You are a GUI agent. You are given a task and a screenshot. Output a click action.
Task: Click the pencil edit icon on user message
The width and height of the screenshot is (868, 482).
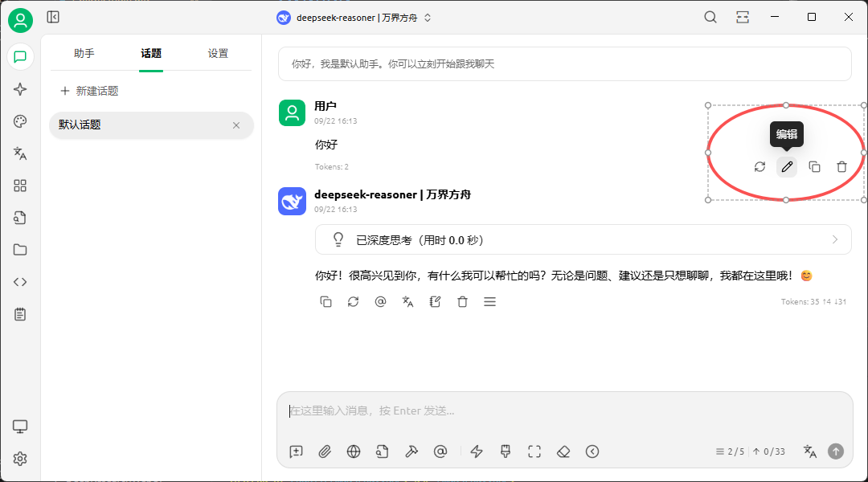pos(787,167)
